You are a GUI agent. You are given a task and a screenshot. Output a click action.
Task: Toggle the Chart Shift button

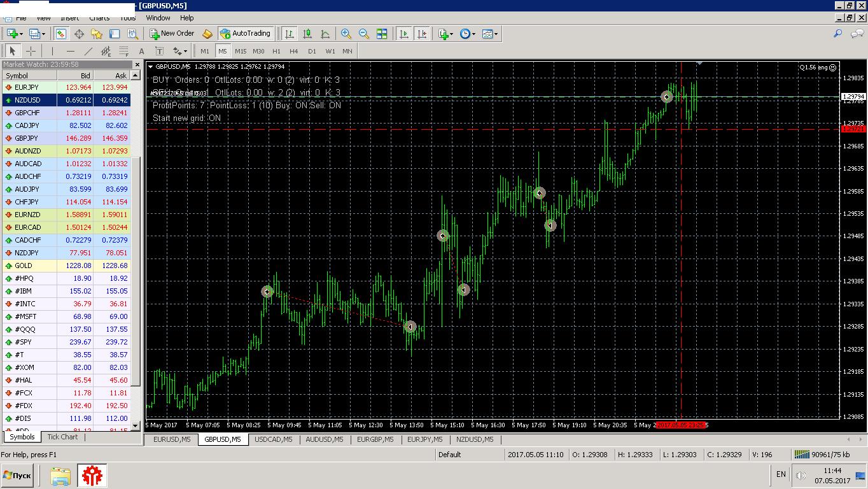coord(421,34)
